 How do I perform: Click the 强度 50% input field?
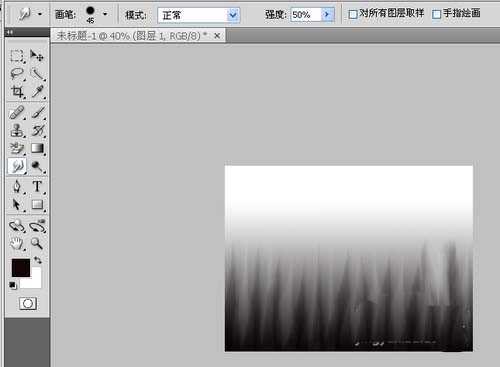[x=306, y=15]
